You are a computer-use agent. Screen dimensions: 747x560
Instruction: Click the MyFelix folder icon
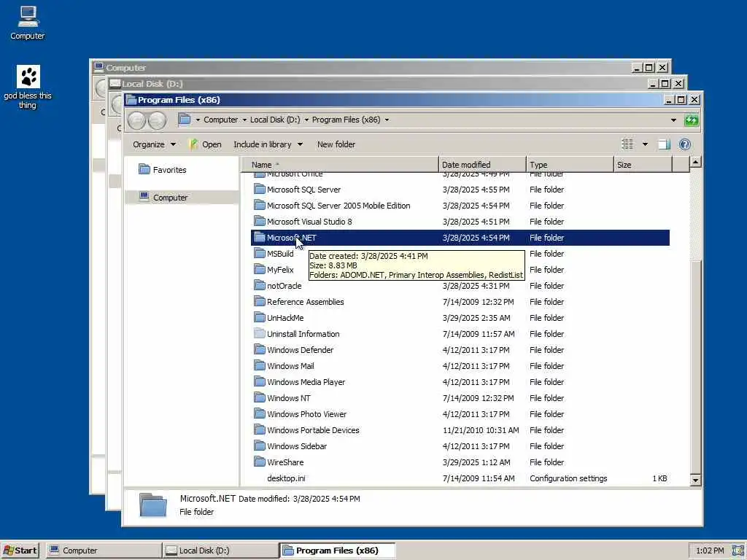259,269
